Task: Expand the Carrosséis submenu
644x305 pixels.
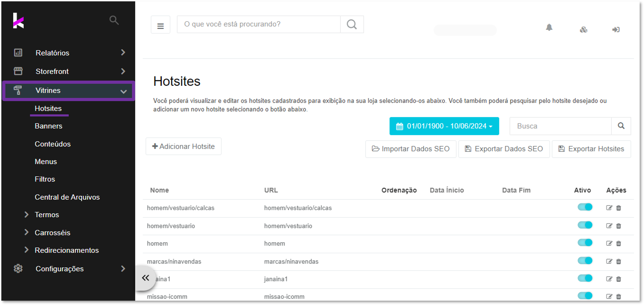Action: (x=26, y=232)
